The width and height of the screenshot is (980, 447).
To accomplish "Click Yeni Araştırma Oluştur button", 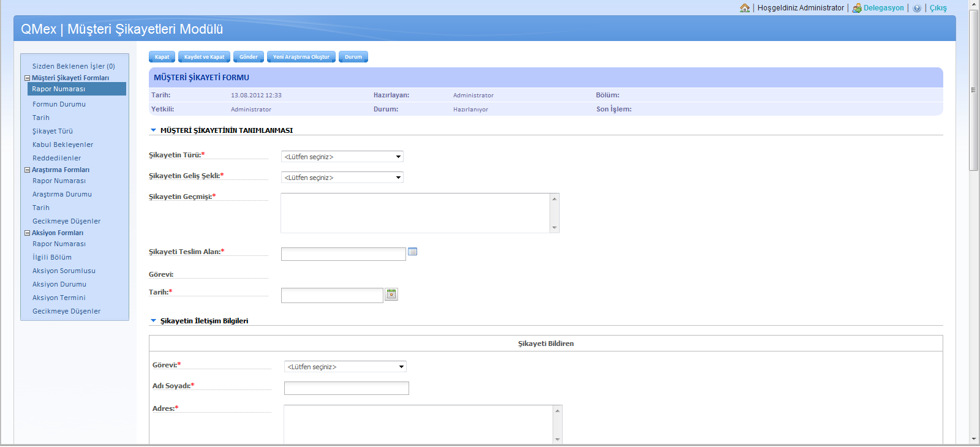I will [301, 57].
